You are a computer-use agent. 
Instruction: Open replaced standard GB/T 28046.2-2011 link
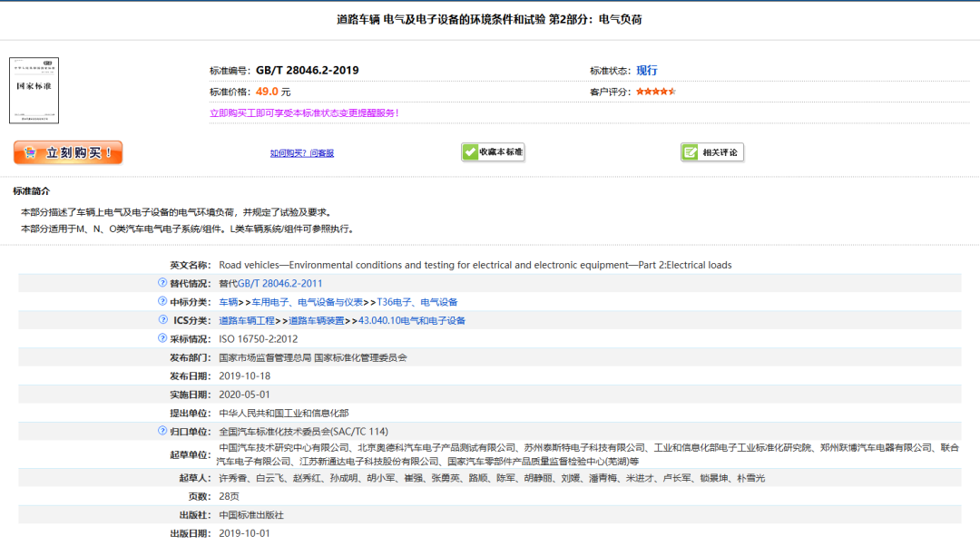point(279,284)
